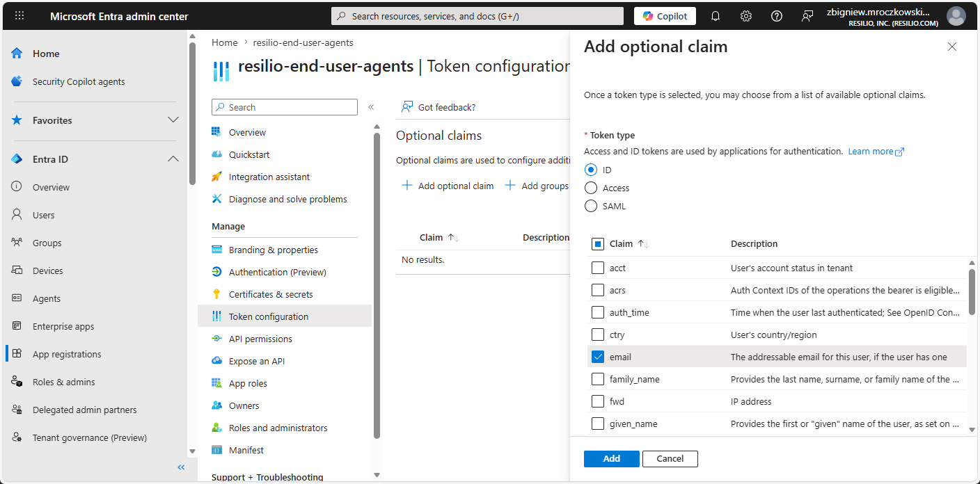Collapse the Entra ID section chevron

[173, 159]
